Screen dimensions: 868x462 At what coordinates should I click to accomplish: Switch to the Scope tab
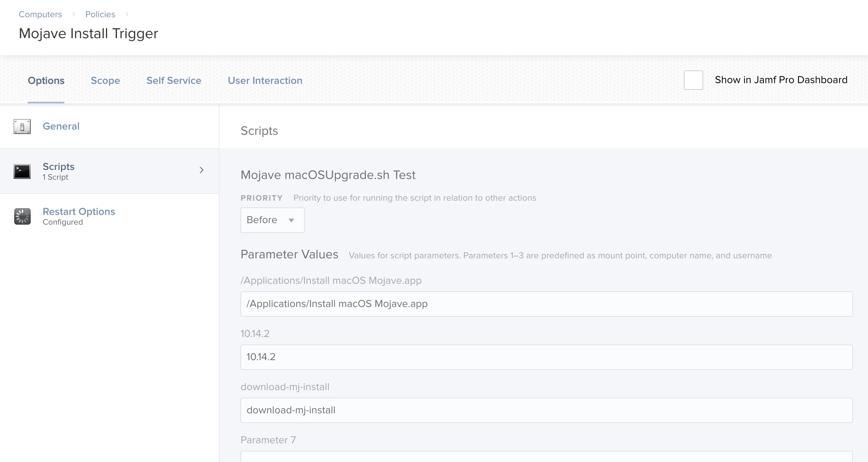[x=105, y=80]
